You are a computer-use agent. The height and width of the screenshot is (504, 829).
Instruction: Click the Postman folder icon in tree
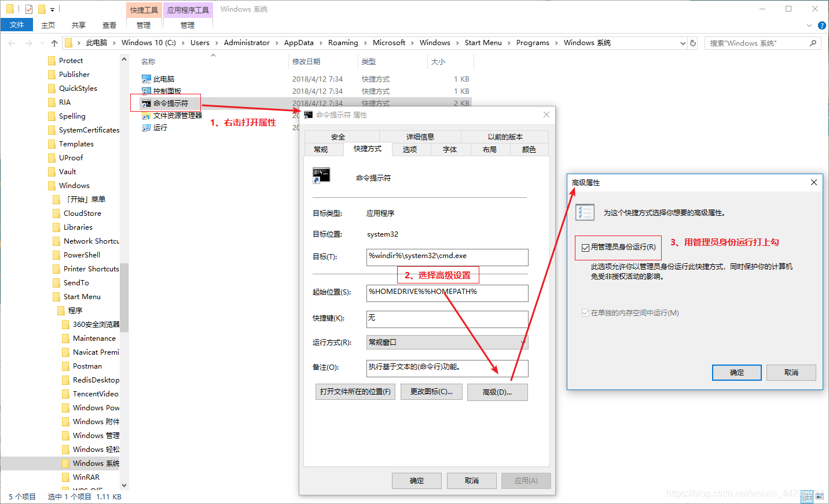tap(66, 366)
